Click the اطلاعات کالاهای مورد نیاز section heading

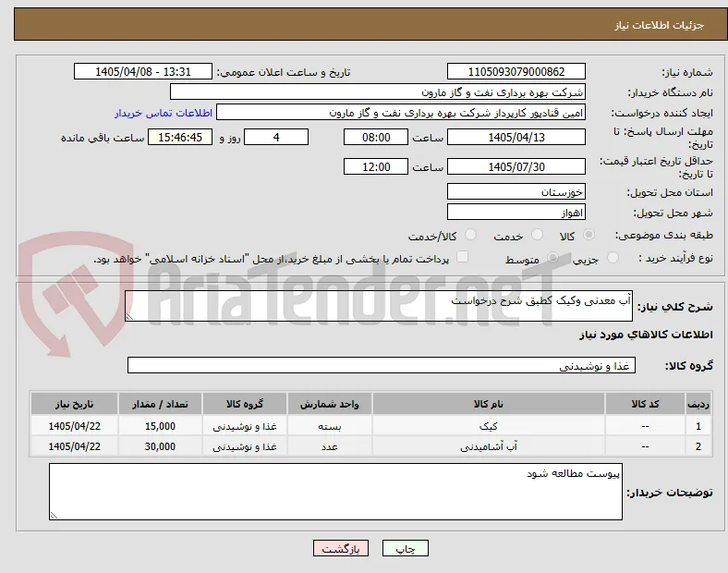click(646, 335)
